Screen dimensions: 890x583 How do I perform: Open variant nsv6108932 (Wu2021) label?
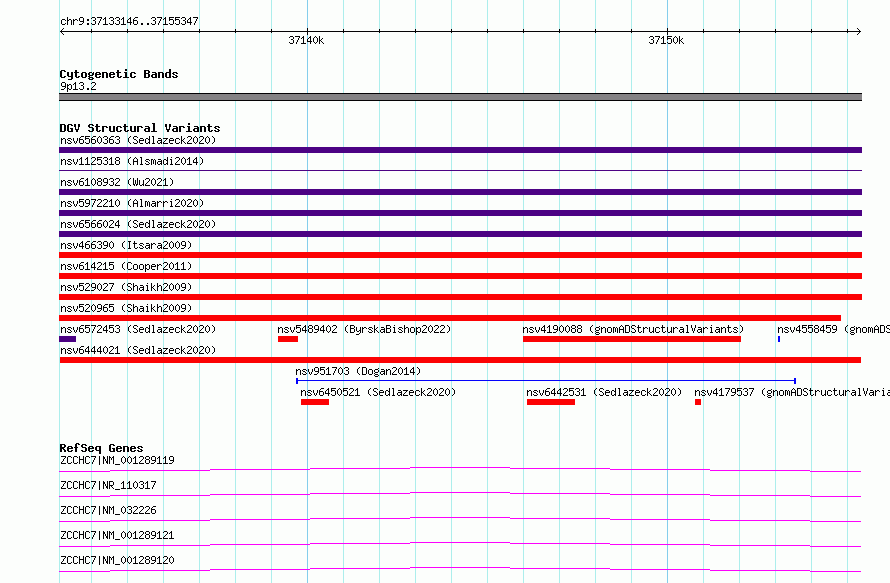(x=117, y=182)
